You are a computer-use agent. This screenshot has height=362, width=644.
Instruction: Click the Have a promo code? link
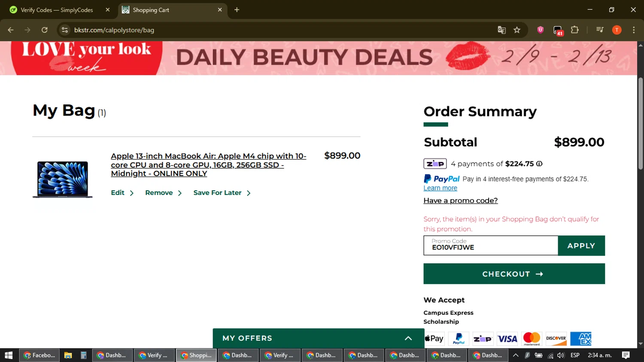pyautogui.click(x=461, y=201)
